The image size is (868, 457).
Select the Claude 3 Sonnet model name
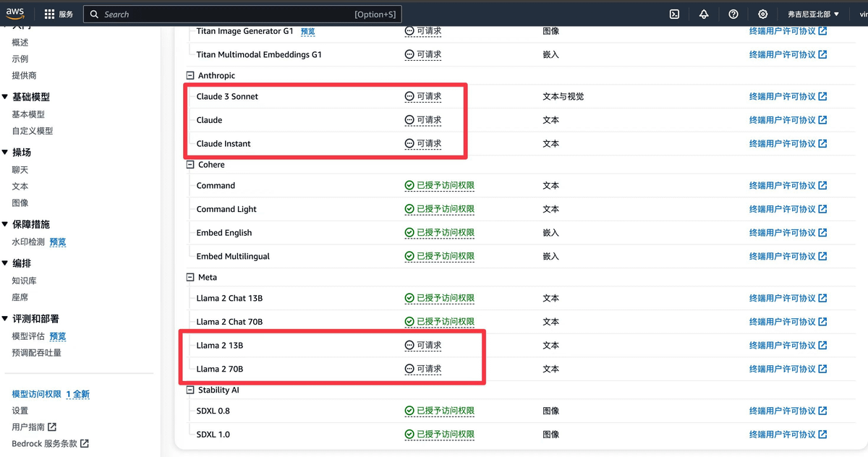pyautogui.click(x=227, y=97)
